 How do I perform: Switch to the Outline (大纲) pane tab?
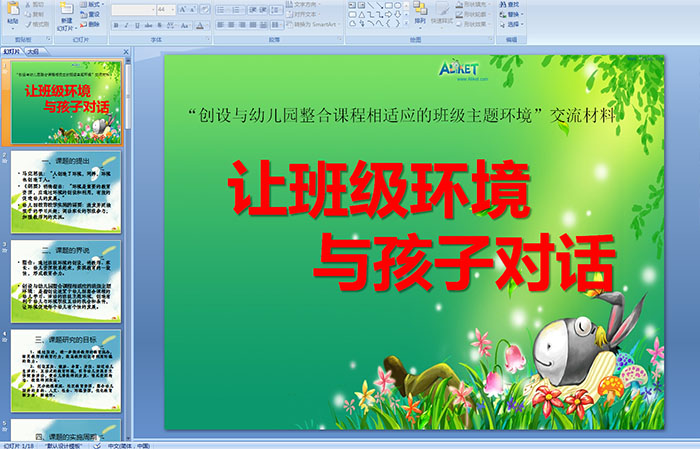pyautogui.click(x=33, y=52)
